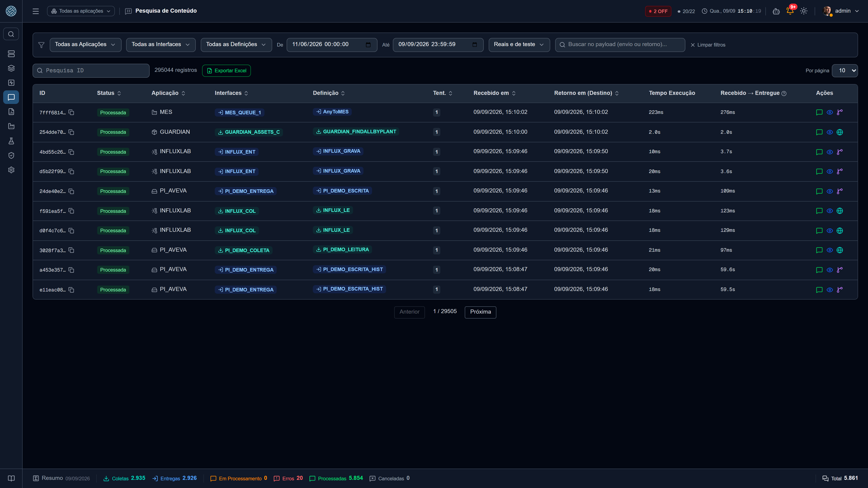Image resolution: width=868 pixels, height=488 pixels.
Task: Open the robot assistant icon
Action: point(776,11)
